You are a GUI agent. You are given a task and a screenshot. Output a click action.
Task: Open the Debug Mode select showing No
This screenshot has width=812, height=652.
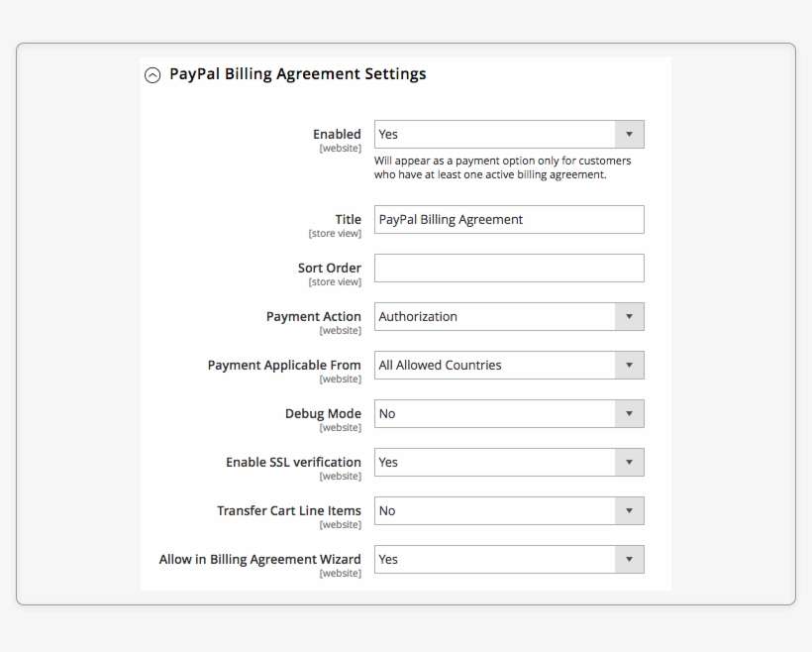click(x=495, y=414)
